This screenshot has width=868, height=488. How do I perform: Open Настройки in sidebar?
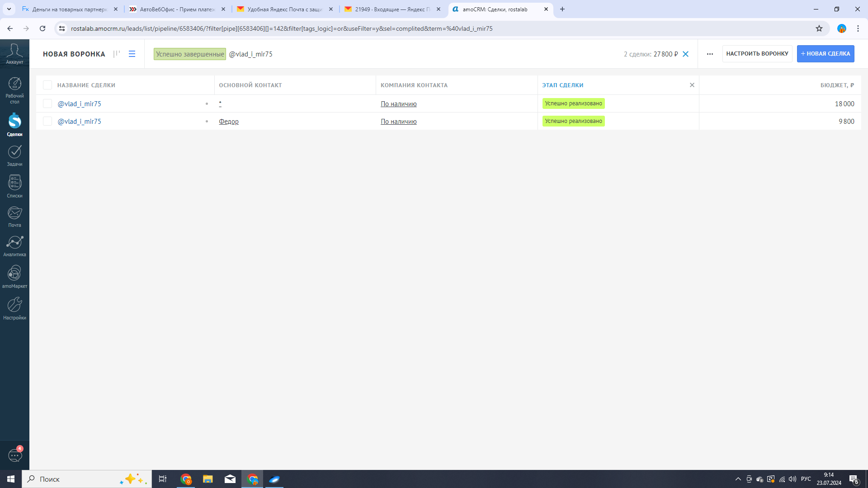[14, 309]
